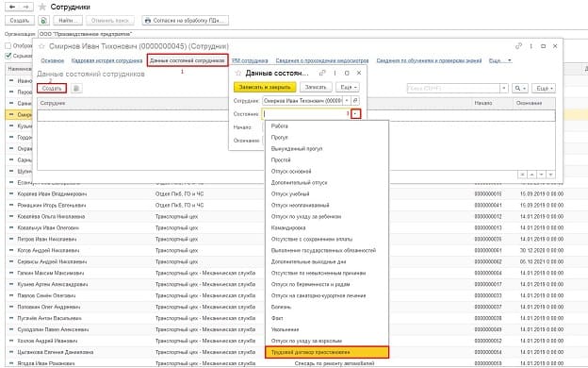Viewport: 588px width, 368px height.
Task: Click the search box in employee card
Action: [453, 89]
